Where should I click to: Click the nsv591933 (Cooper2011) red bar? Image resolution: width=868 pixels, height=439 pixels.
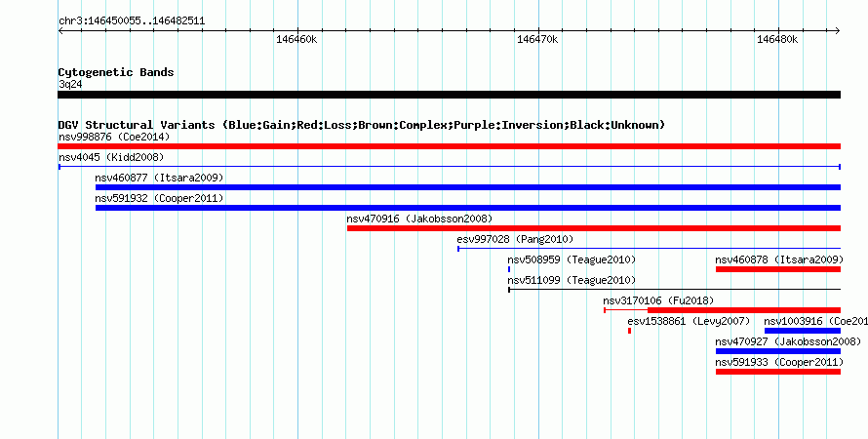[x=777, y=372]
